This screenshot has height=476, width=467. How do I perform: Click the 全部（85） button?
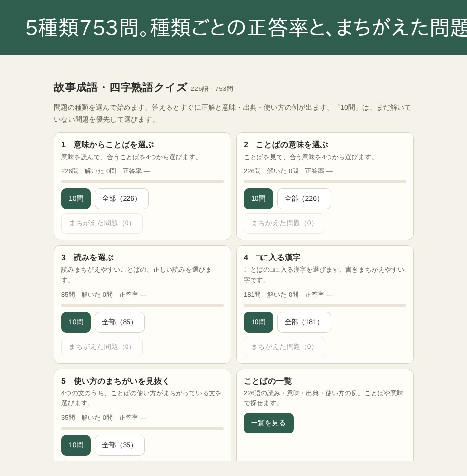tap(120, 322)
